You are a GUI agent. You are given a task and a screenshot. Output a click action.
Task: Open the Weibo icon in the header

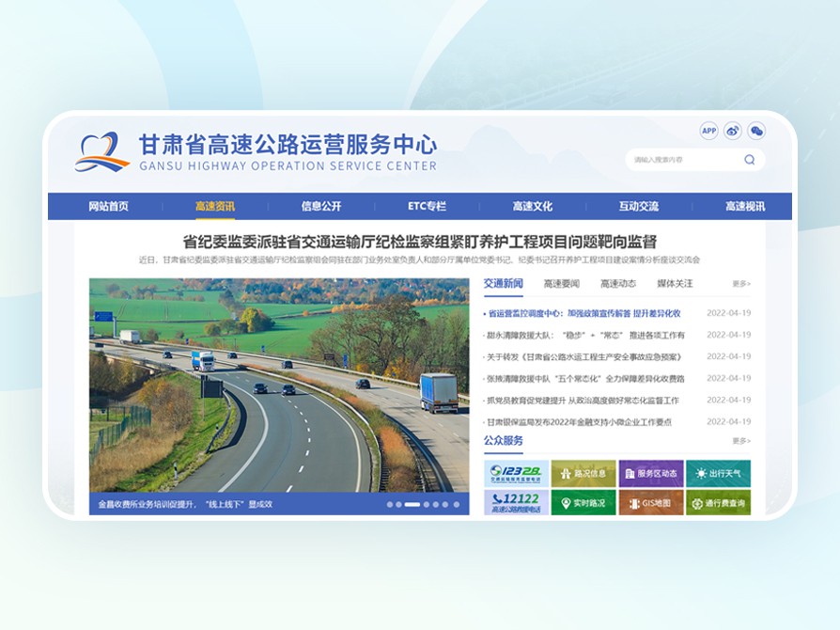coord(732,131)
